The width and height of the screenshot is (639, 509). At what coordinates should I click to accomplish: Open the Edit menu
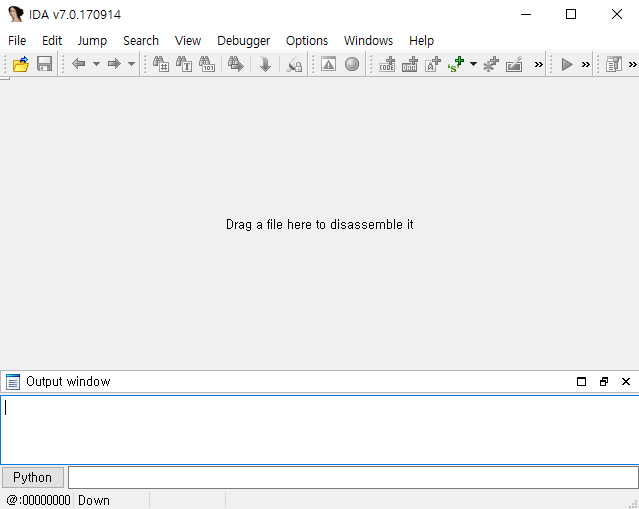(x=52, y=41)
